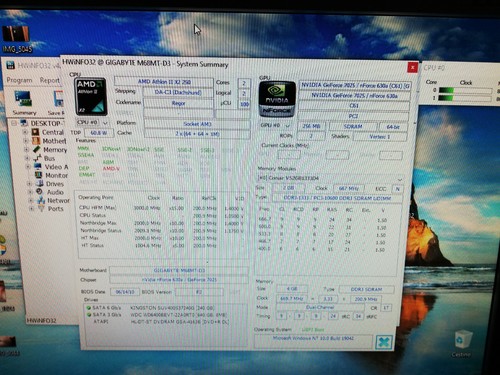
Task: Click the HWiNFO32 title bar app icon
Action: 11,65
